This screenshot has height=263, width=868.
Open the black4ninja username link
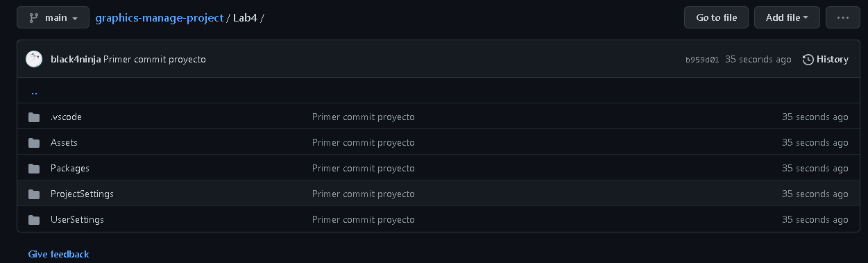(76, 59)
